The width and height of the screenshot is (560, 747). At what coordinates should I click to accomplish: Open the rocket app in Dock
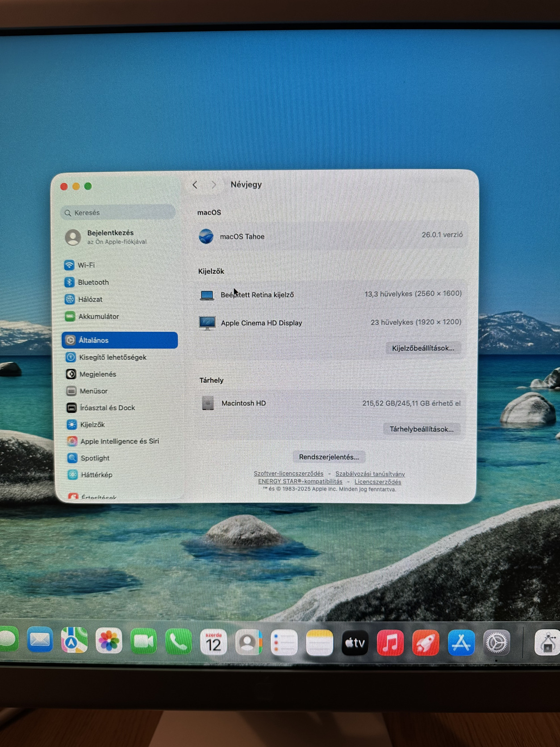coord(426,643)
